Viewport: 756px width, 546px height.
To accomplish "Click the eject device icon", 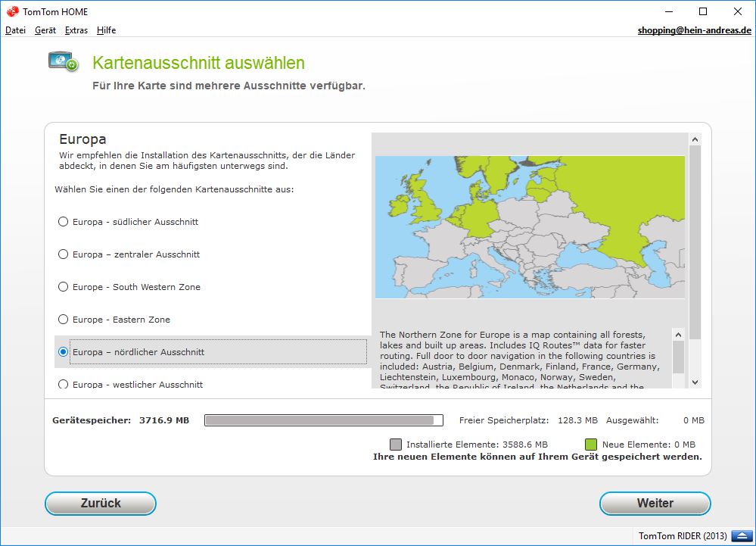I will click(x=739, y=535).
